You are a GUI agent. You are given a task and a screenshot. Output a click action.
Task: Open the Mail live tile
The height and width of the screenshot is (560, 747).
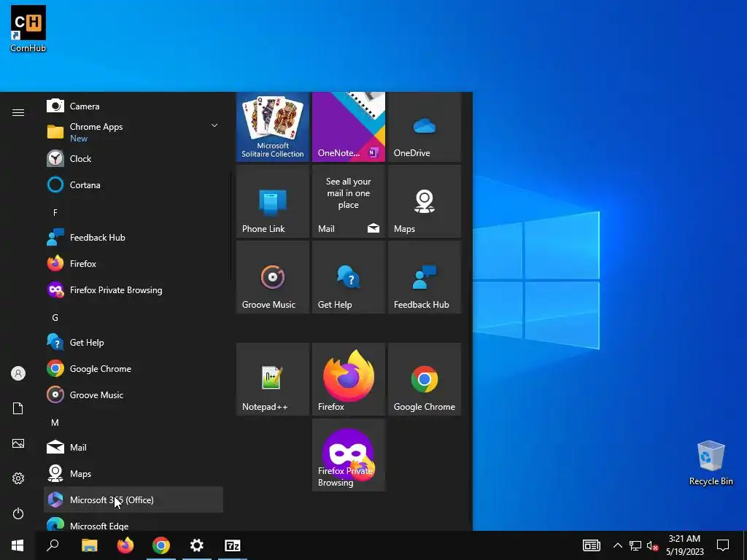point(348,201)
